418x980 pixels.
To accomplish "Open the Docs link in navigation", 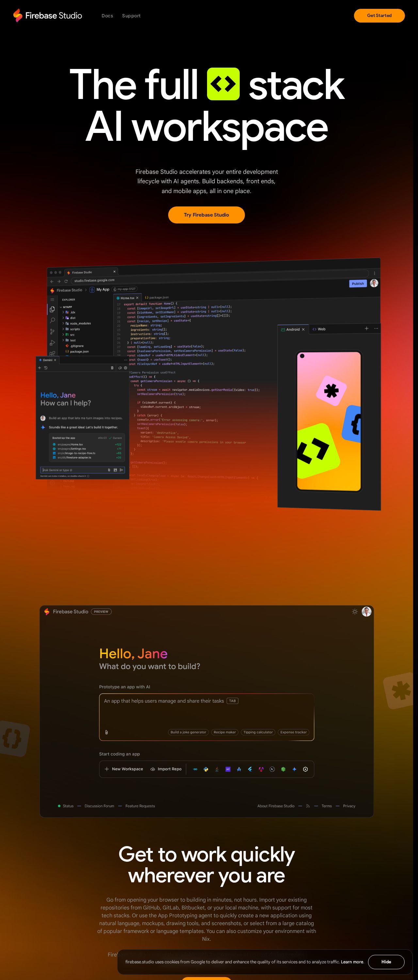I will tap(107, 16).
